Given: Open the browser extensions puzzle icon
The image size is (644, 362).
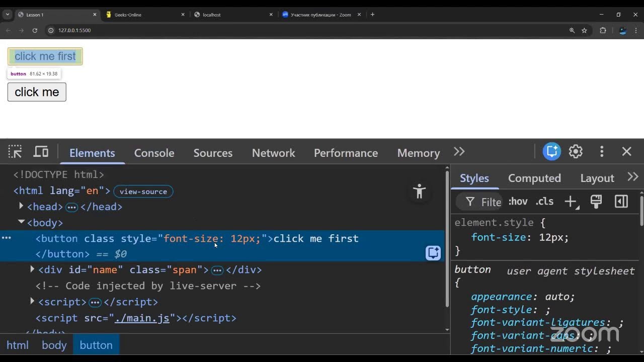Looking at the screenshot, I should [603, 30].
